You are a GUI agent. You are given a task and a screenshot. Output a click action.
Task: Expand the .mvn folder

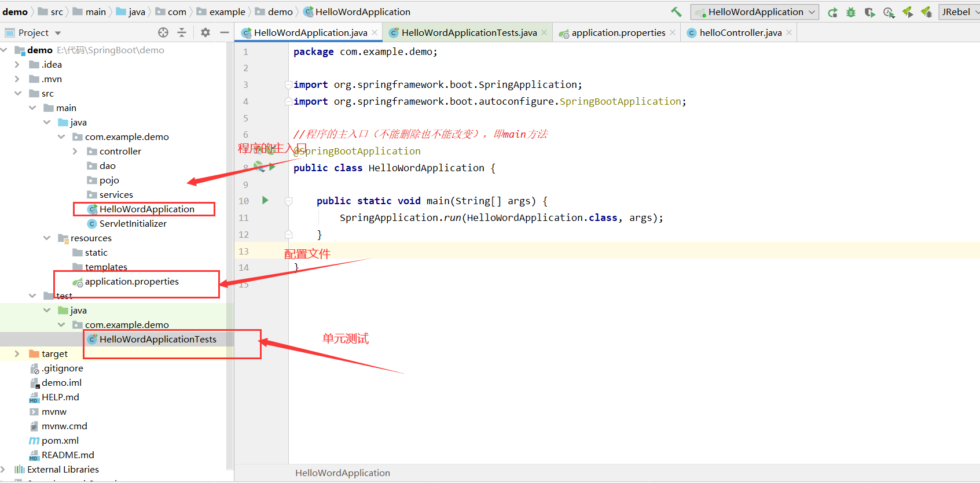pos(17,79)
